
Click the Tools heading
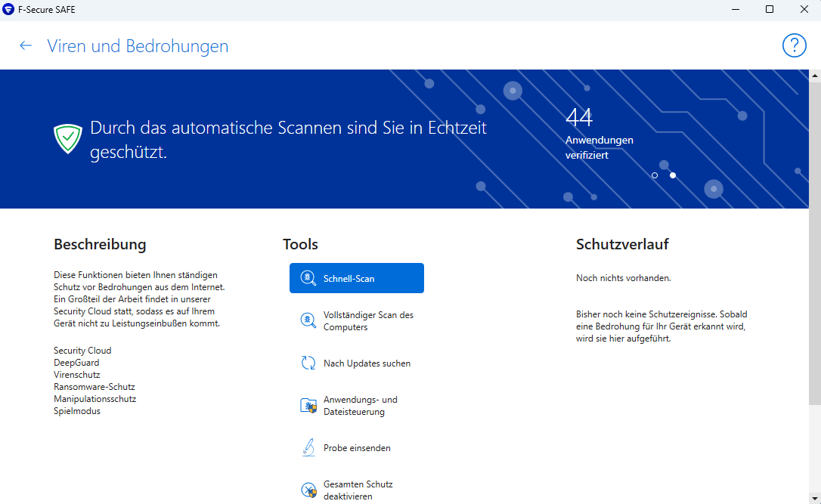pyautogui.click(x=300, y=244)
